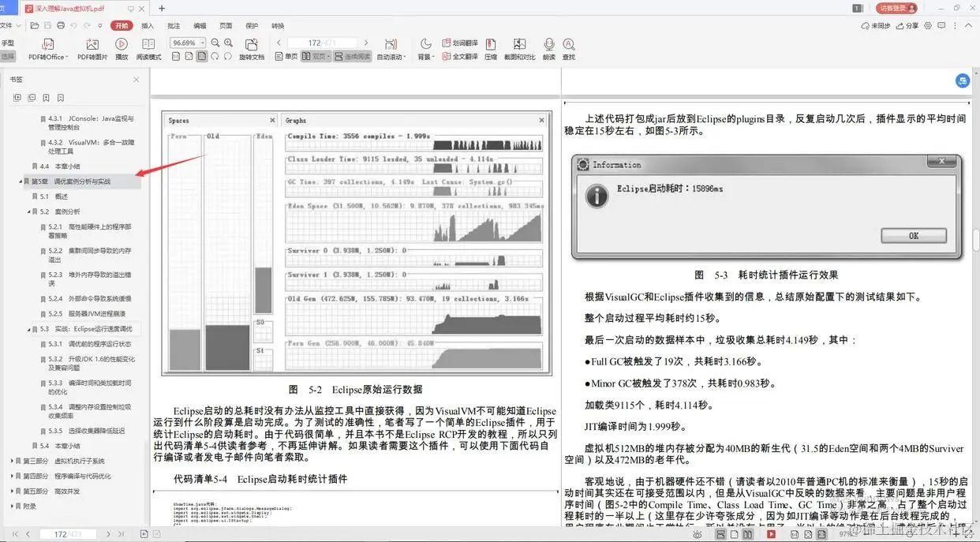
Task: Open the 批注 ribbon tab
Action: 174,25
